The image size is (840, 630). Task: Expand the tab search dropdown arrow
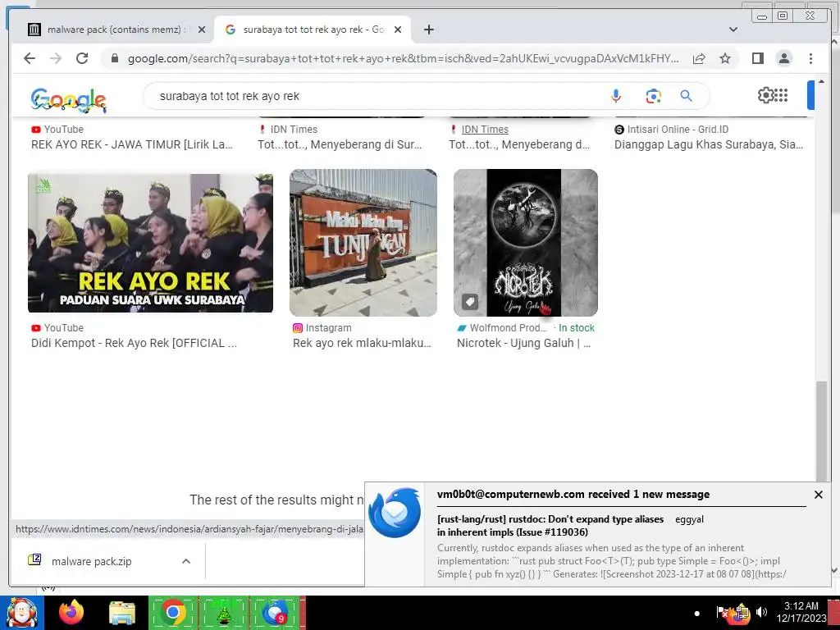tap(733, 30)
